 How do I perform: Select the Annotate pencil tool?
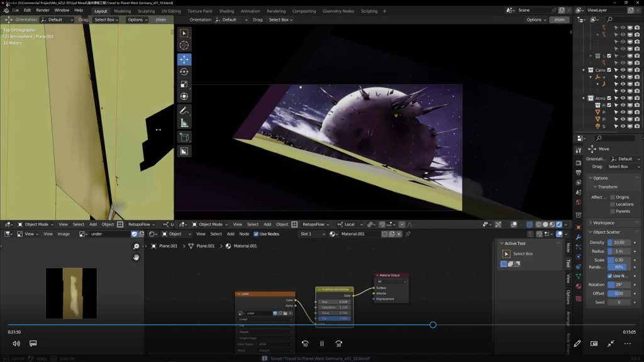pyautogui.click(x=184, y=111)
